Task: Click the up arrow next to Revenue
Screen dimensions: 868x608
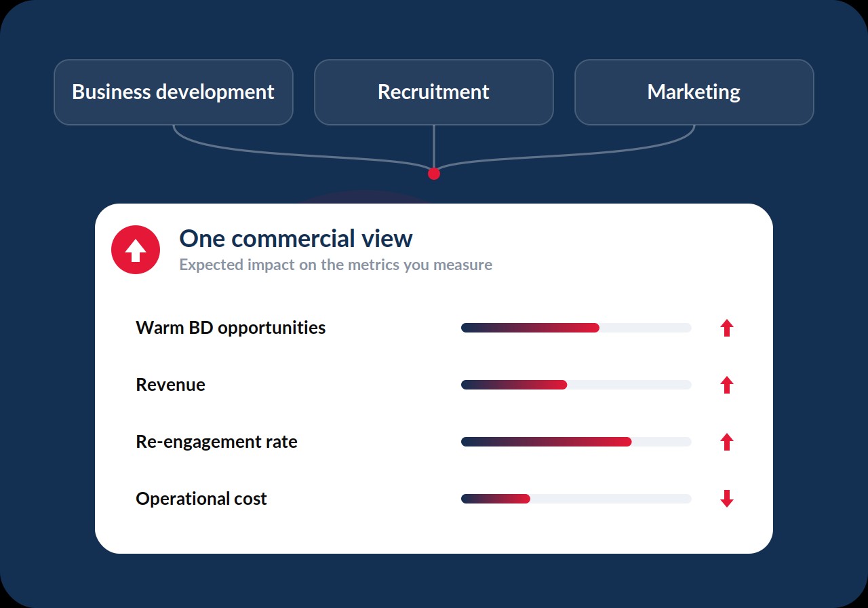Action: (x=727, y=385)
